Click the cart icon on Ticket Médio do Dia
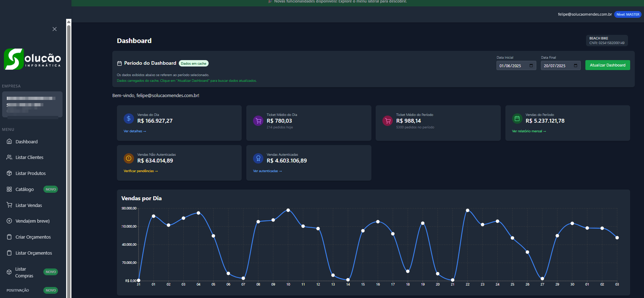 pos(258,121)
